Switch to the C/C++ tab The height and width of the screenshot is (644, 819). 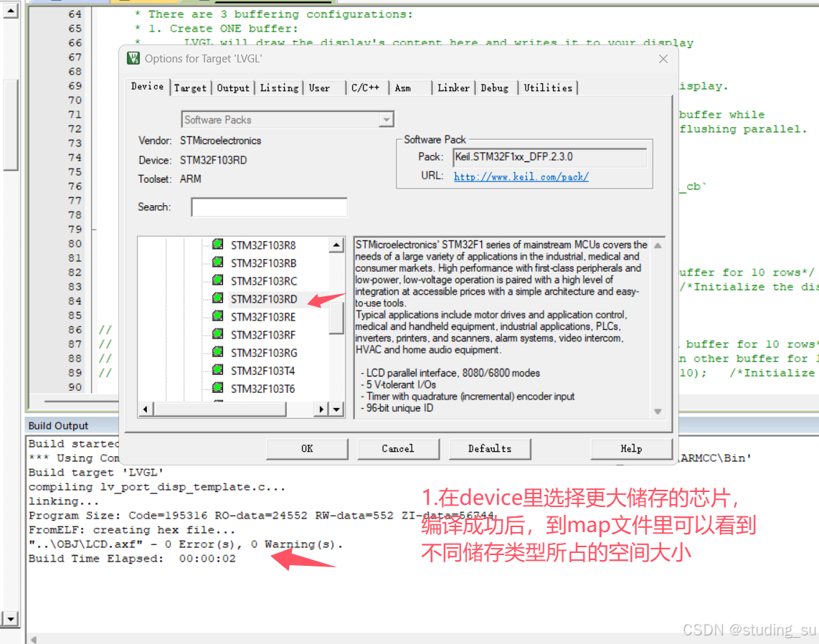[x=365, y=87]
